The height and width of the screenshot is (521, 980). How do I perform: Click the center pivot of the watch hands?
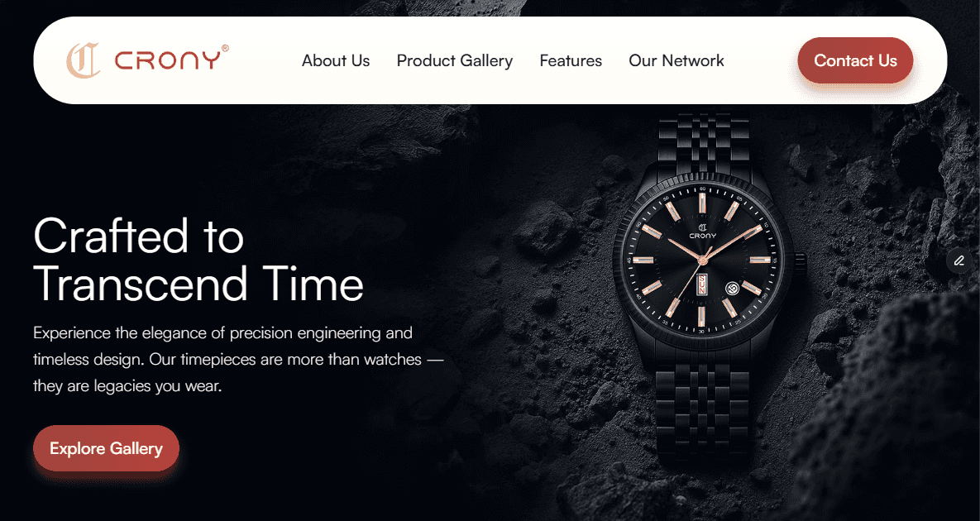[702, 259]
